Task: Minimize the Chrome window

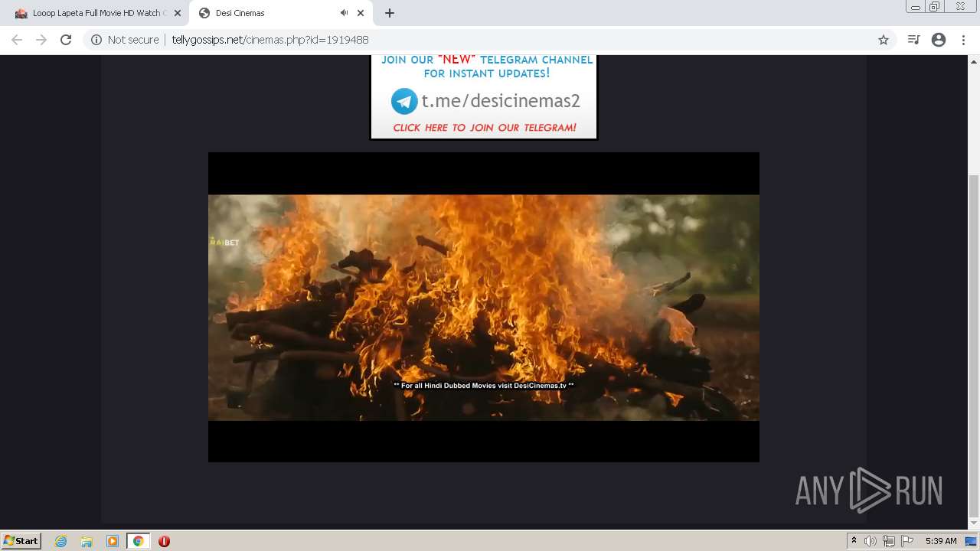Action: click(x=915, y=6)
